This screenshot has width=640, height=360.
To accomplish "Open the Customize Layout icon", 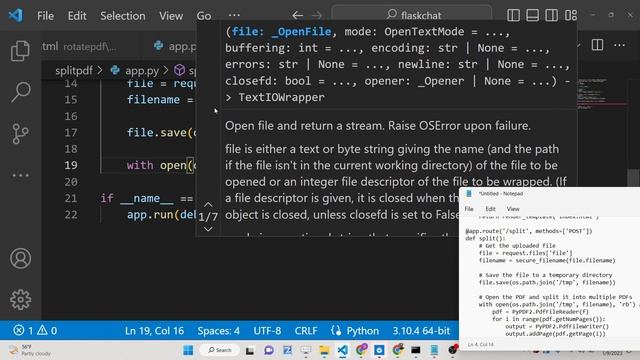I will pyautogui.click(x=571, y=15).
